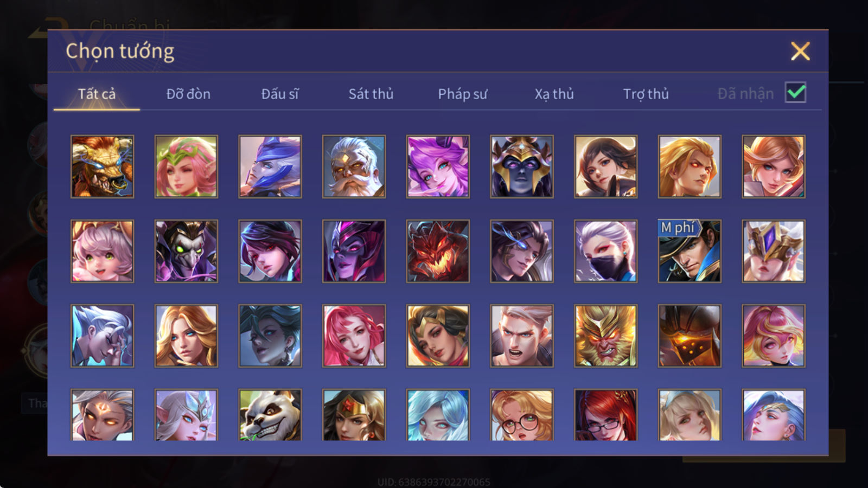Switch to the Đỡ đòn tab
868x488 pixels.
[x=188, y=94]
